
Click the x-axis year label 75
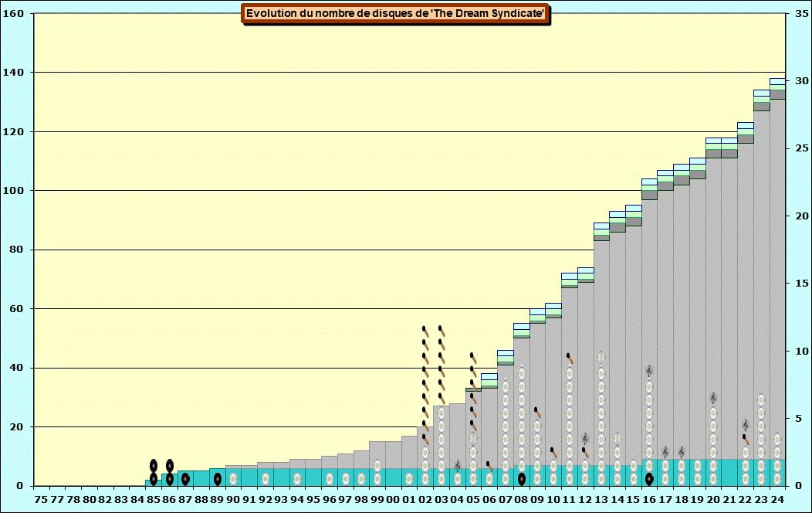41,500
